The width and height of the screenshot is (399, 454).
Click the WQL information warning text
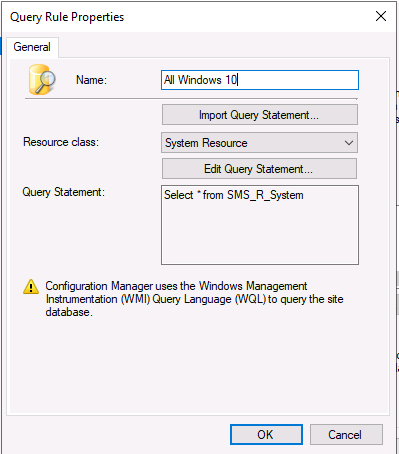194,299
